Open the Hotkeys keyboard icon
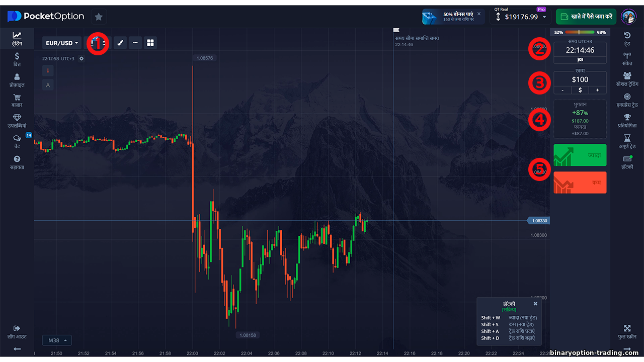 [x=627, y=162]
